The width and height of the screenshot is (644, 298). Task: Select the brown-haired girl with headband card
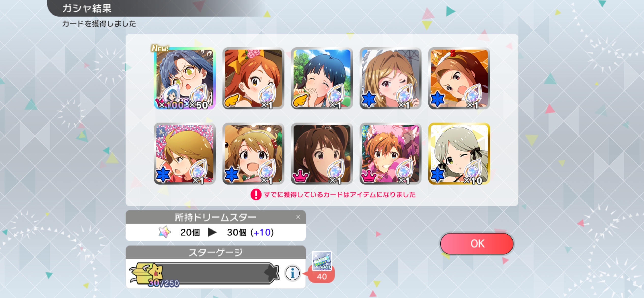coord(459,78)
